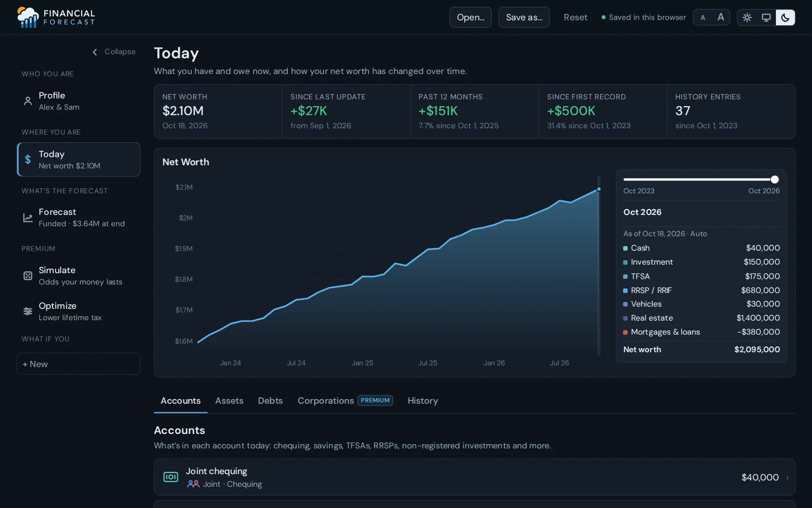Click the Financial Forecast cloud logo
Viewport: 812px width, 508px height.
pos(28,17)
